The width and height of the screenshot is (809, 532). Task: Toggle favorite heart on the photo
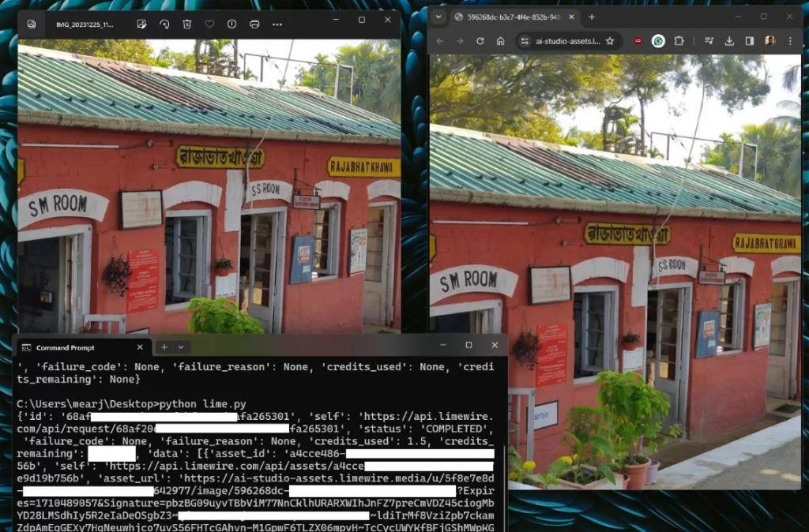point(209,24)
